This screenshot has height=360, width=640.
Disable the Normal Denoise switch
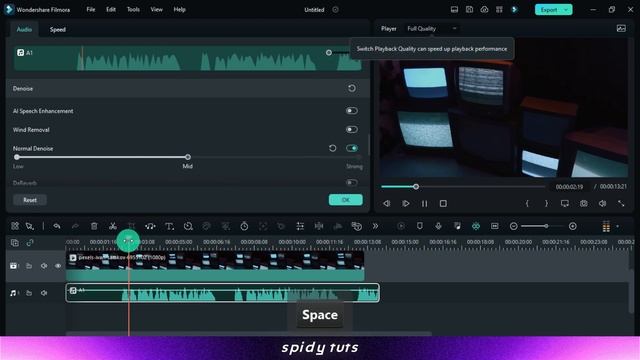351,148
